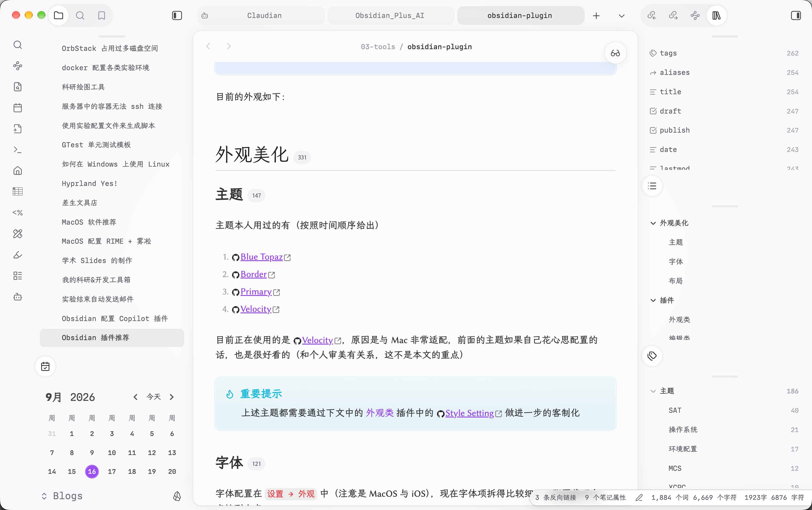Go to previous month in calendar
Image resolution: width=812 pixels, height=510 pixels.
pyautogui.click(x=136, y=397)
